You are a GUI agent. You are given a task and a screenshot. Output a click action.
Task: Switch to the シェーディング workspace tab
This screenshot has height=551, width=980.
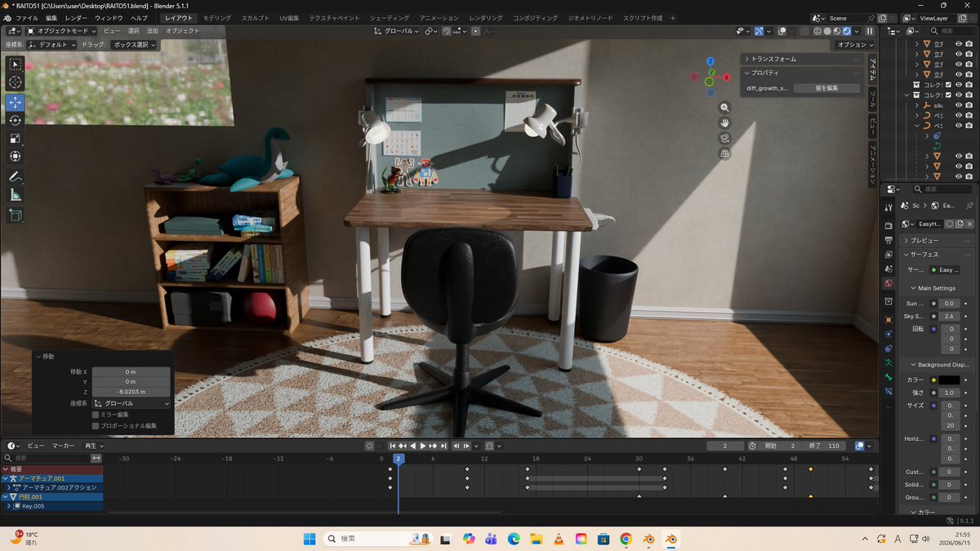(390, 18)
